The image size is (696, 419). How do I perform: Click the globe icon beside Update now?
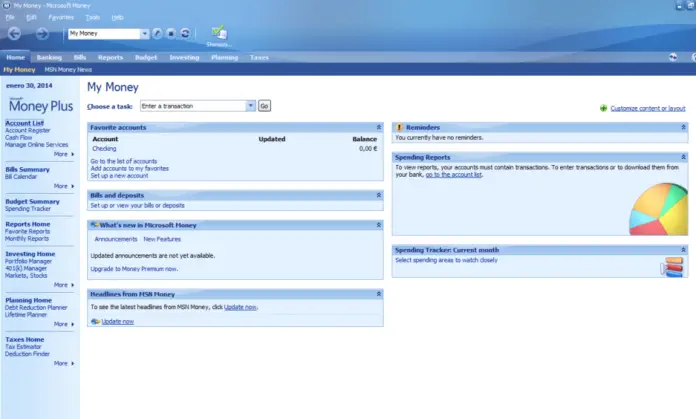click(x=95, y=321)
